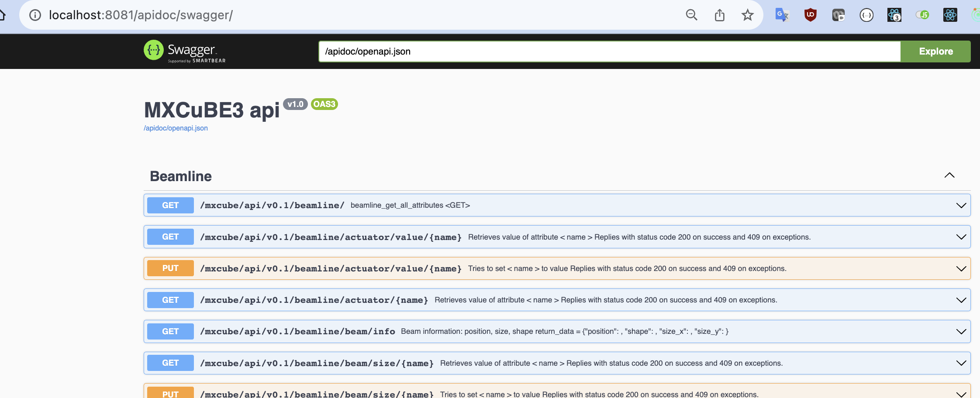Open the curly braces extension icon
Screen dimensions: 980x398
tap(866, 15)
